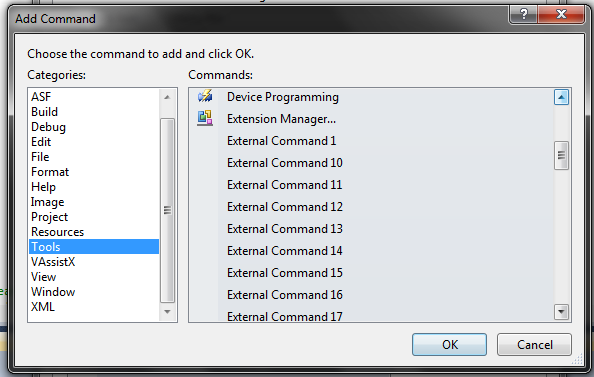This screenshot has width=594, height=377.
Task: Click the help question mark button
Action: 524,14
